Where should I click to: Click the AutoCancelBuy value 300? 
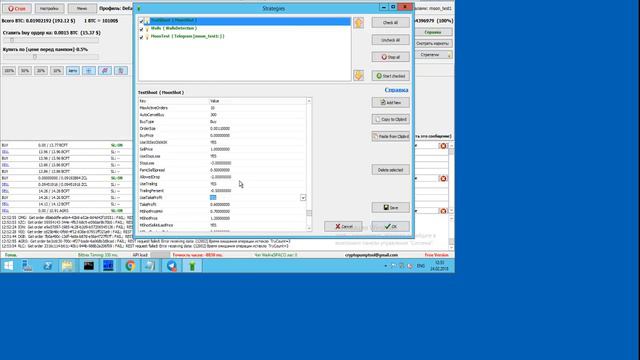pyautogui.click(x=213, y=115)
